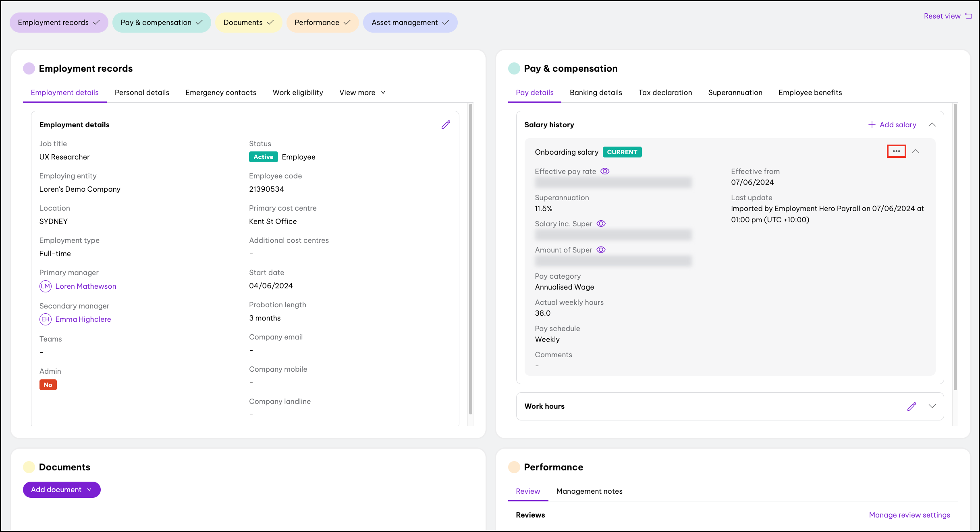Click Emma Highclere EH avatar icon

[x=46, y=319]
